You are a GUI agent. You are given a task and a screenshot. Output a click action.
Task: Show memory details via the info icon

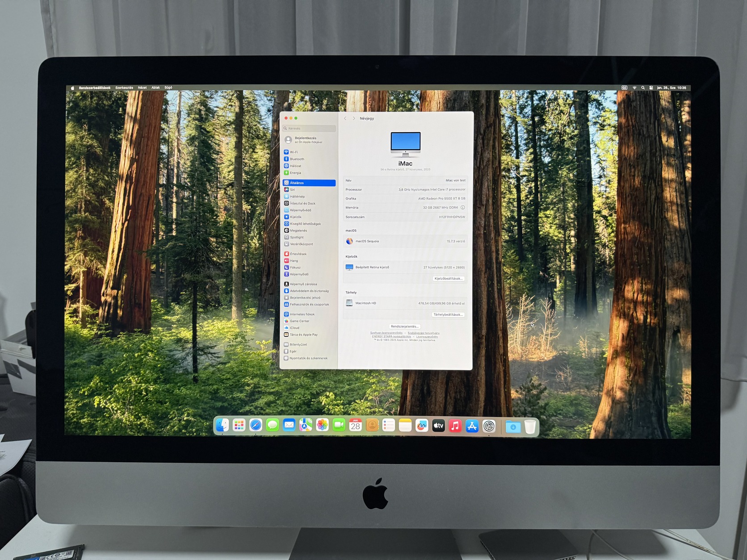pyautogui.click(x=462, y=208)
